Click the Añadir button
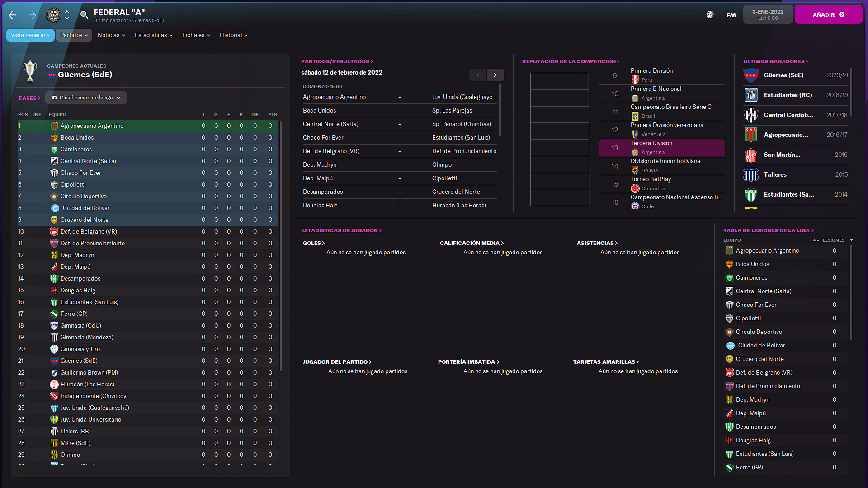Viewport: 868px width, 488px height. point(828,15)
